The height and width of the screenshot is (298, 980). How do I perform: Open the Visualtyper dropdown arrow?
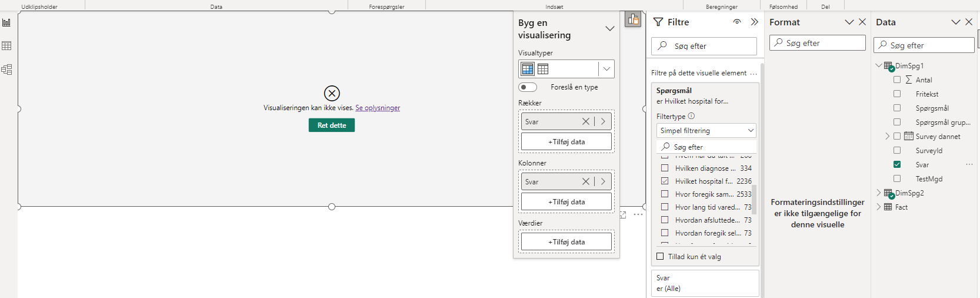coord(606,69)
